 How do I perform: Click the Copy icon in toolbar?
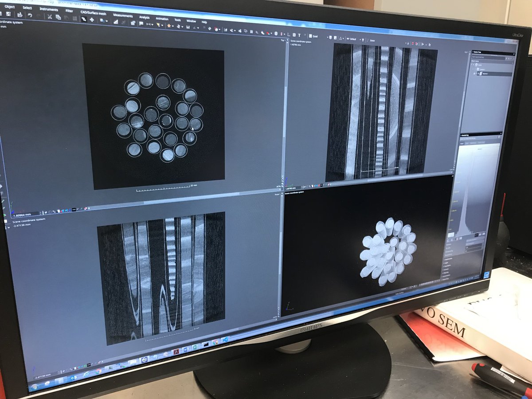58,17
